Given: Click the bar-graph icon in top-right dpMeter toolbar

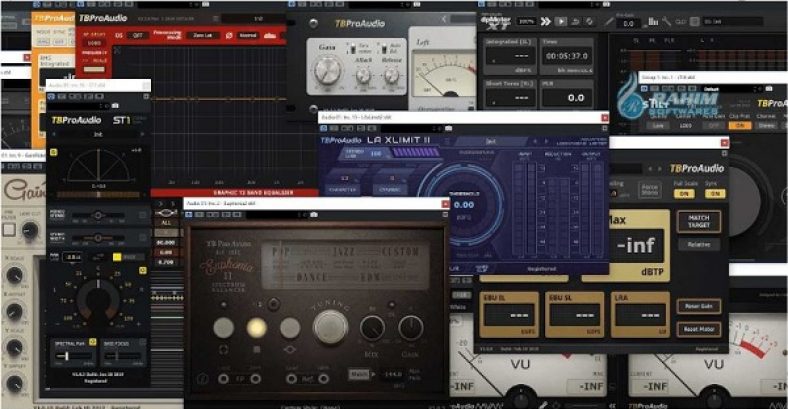Looking at the screenshot, I should coord(653,22).
